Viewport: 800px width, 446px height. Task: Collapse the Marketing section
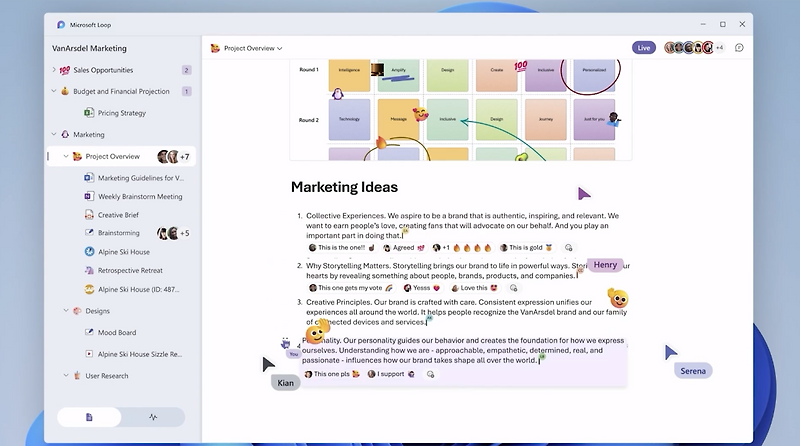(54, 134)
